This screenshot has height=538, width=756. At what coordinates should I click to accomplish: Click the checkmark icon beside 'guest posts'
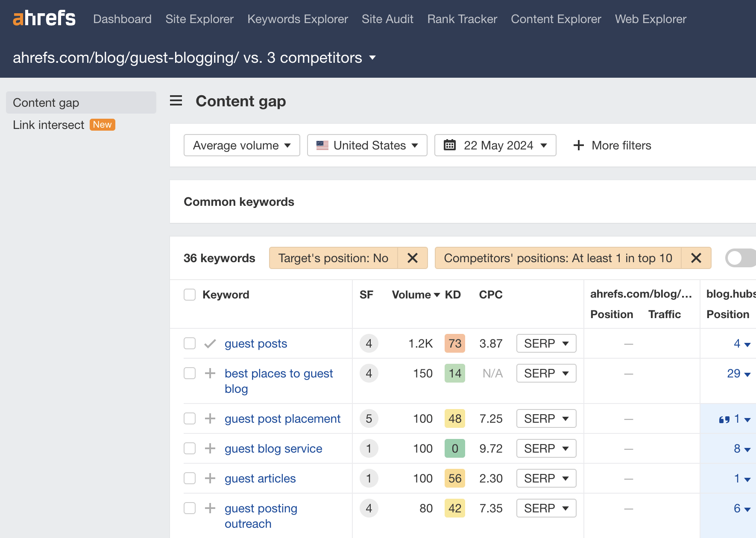[210, 343]
